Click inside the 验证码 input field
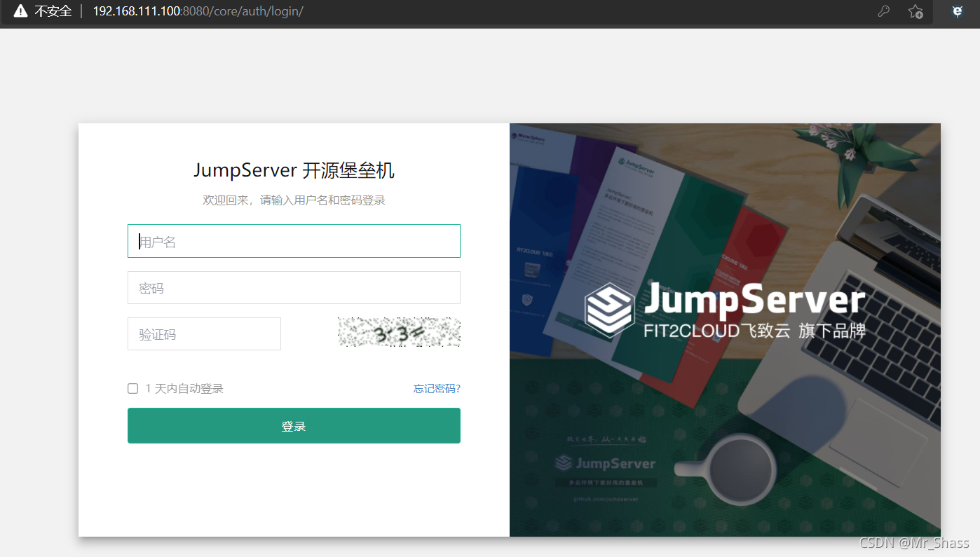The image size is (980, 557). tap(204, 333)
